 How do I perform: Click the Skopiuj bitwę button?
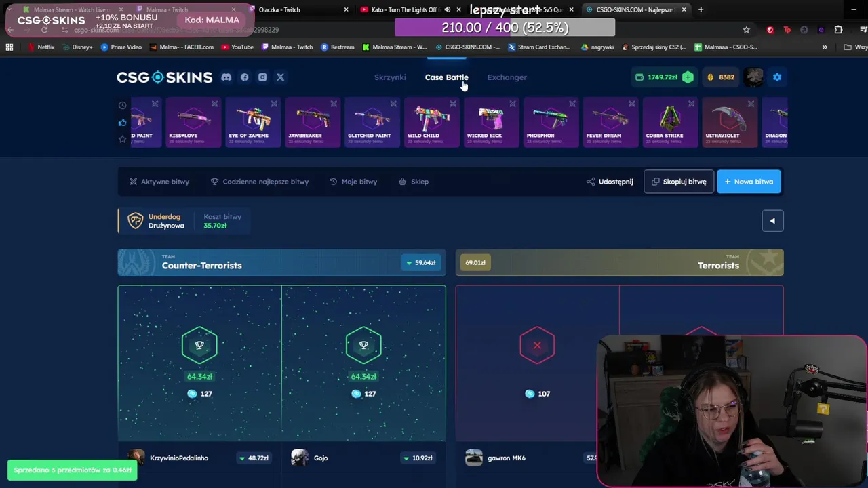[679, 182]
